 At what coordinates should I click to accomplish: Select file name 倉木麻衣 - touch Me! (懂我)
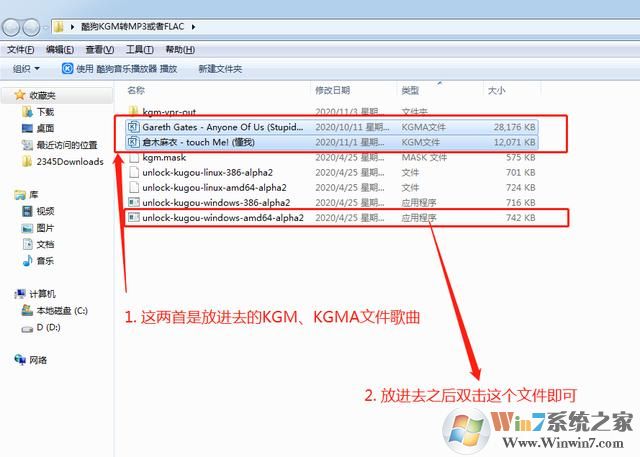[199, 142]
